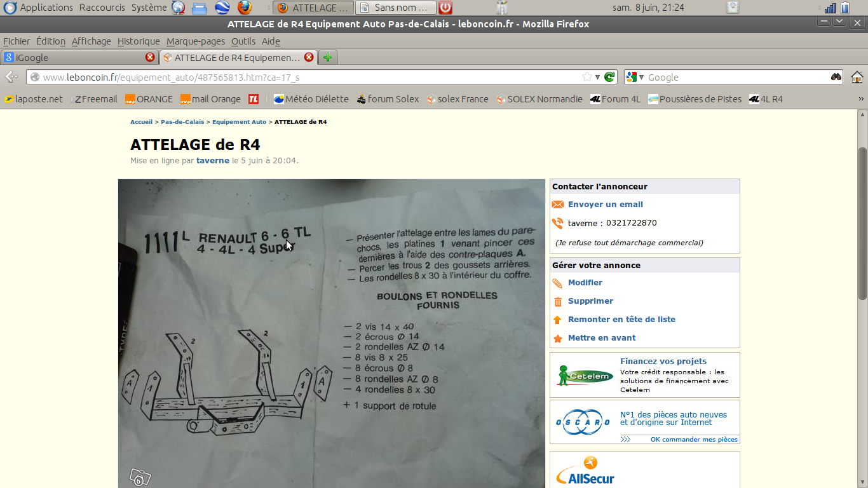This screenshot has height=488, width=868.
Task: Click the Equipement Auto breadcrumb link
Action: (240, 121)
